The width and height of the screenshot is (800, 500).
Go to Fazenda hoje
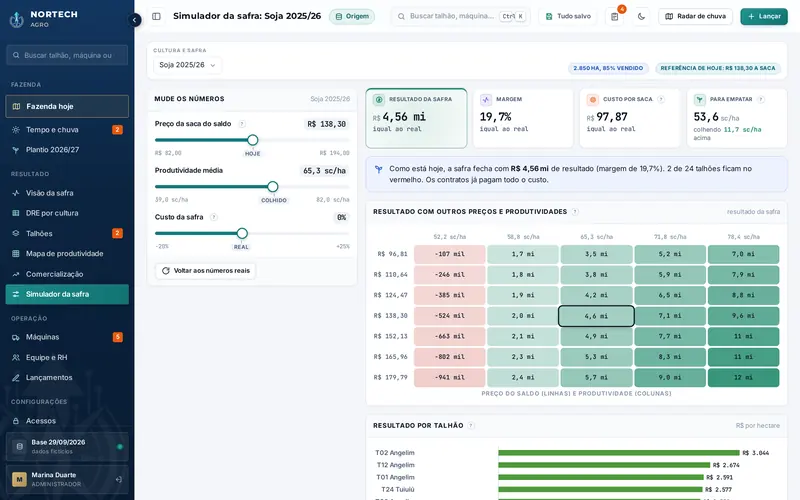[67, 106]
